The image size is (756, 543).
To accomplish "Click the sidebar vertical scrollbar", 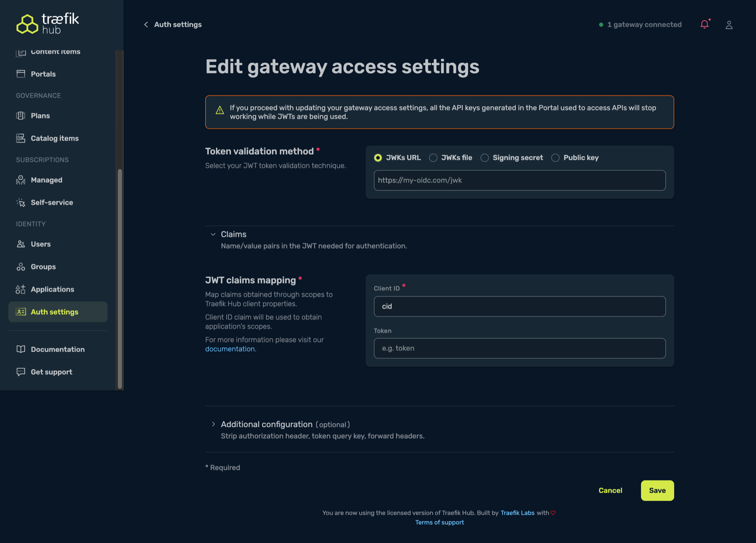I will coord(120,279).
